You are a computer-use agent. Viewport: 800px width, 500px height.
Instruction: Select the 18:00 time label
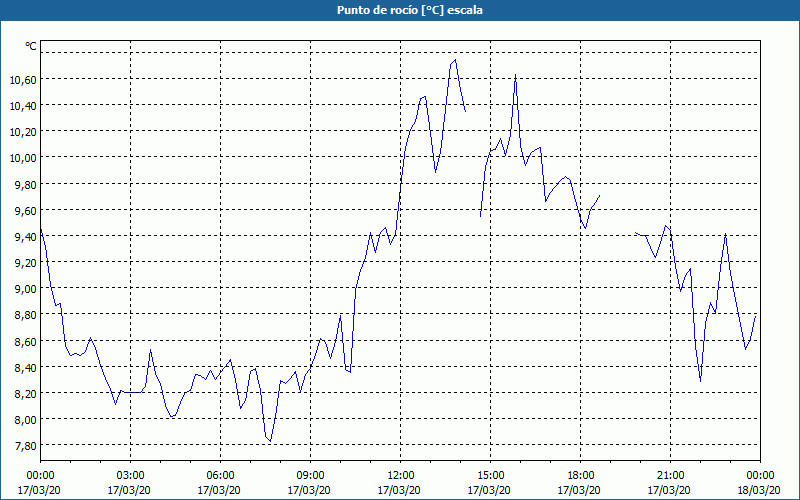coord(580,475)
